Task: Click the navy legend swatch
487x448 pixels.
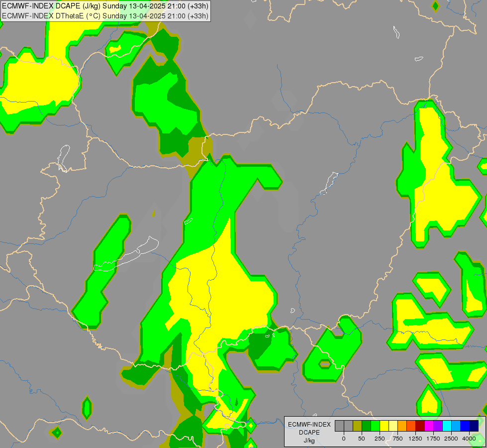Action: click(474, 426)
